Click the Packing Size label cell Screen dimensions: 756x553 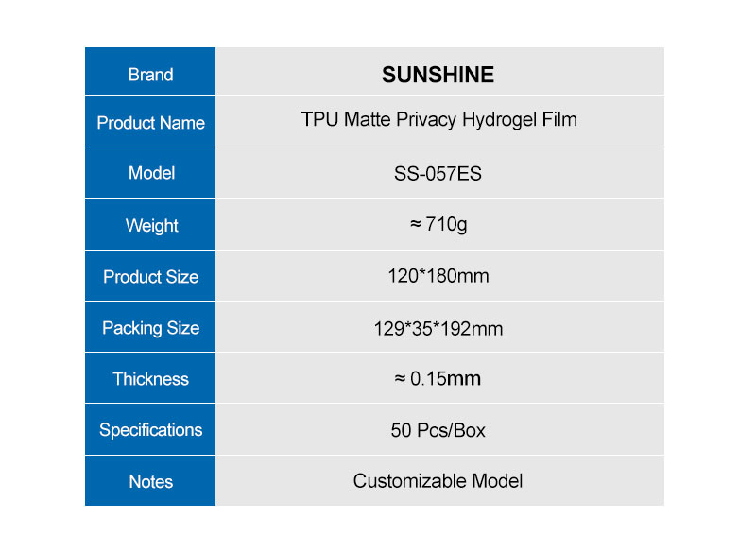[x=150, y=328]
